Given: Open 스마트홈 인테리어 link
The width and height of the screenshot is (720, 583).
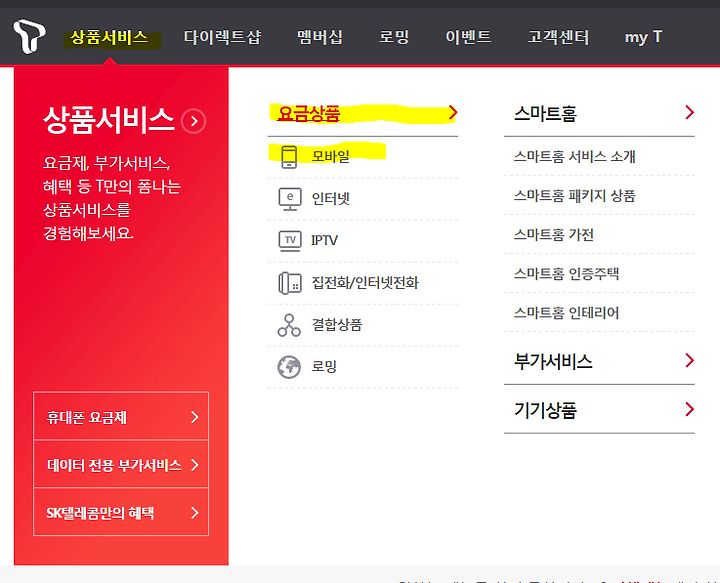Looking at the screenshot, I should [x=566, y=313].
